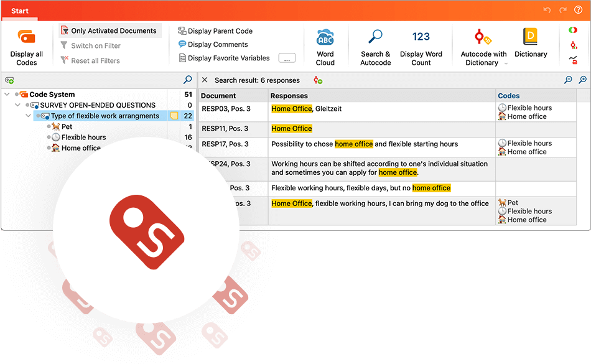The width and height of the screenshot is (591, 364).
Task: Click response 'Working hours can be shifted'
Action: tap(379, 168)
